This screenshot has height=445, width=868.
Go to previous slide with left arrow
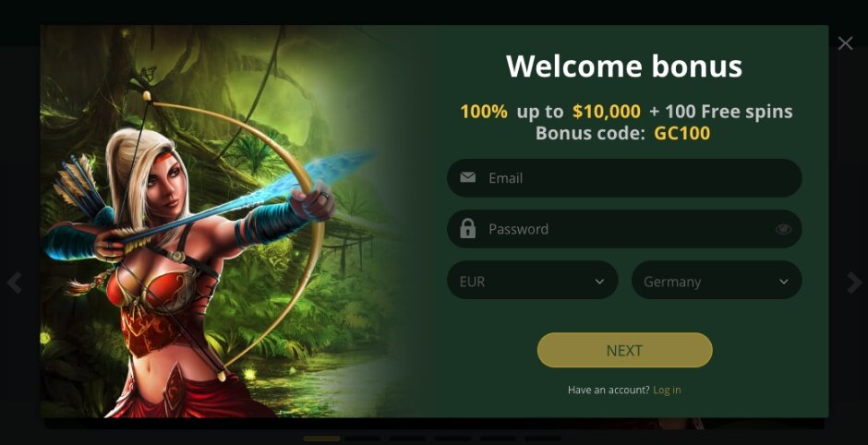[14, 283]
